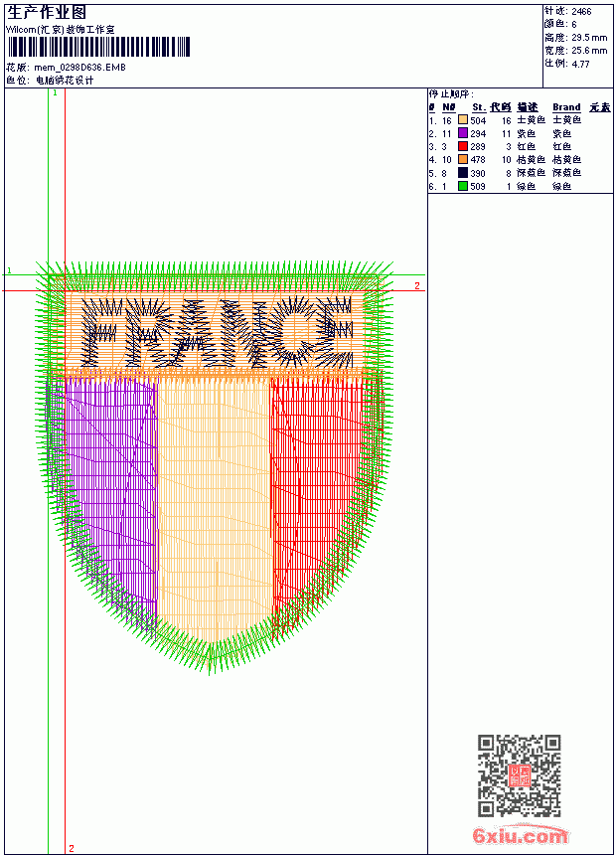
Task: Click the QR code
Action: tap(520, 775)
